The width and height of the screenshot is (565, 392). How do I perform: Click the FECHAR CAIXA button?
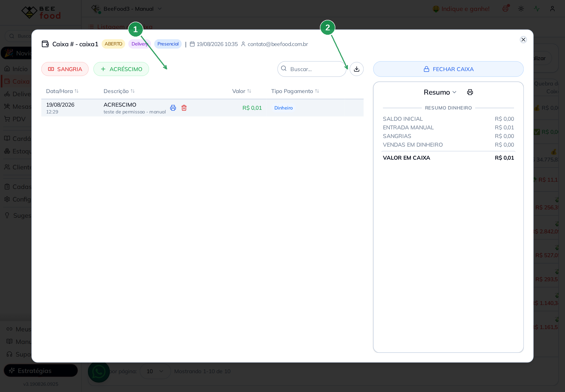pos(448,69)
